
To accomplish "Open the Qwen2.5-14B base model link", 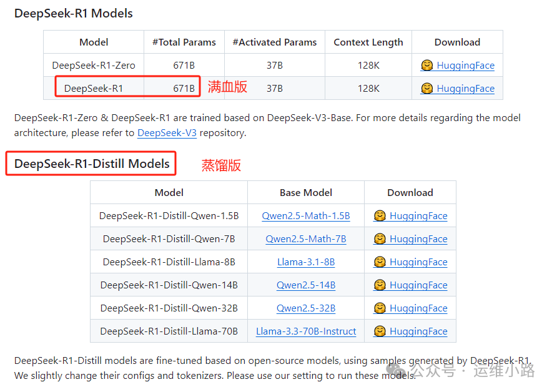I will (306, 285).
